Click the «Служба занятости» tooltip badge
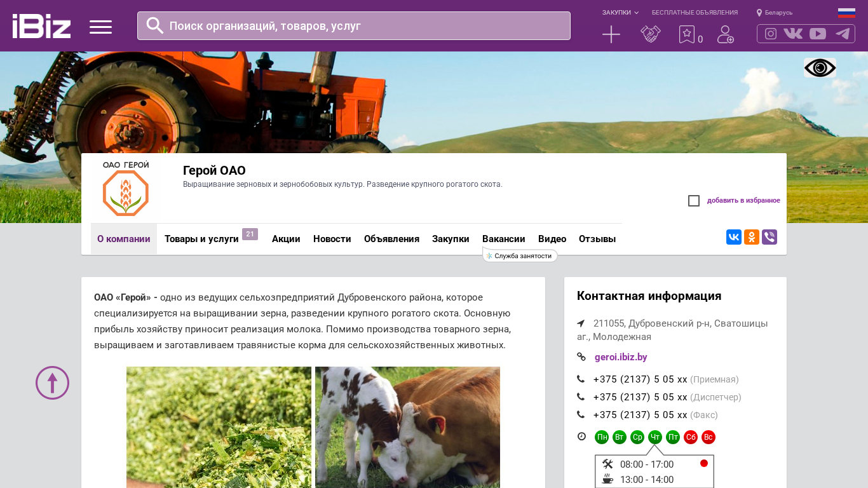The image size is (868, 488). [x=520, y=255]
